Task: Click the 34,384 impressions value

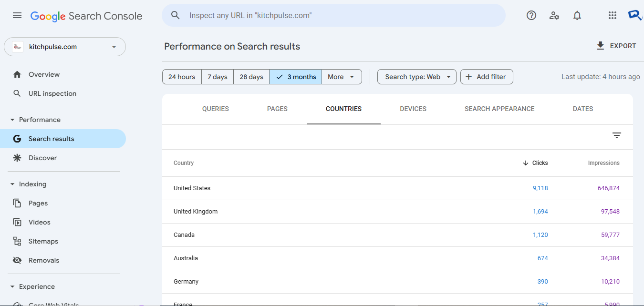Action: tap(611, 258)
